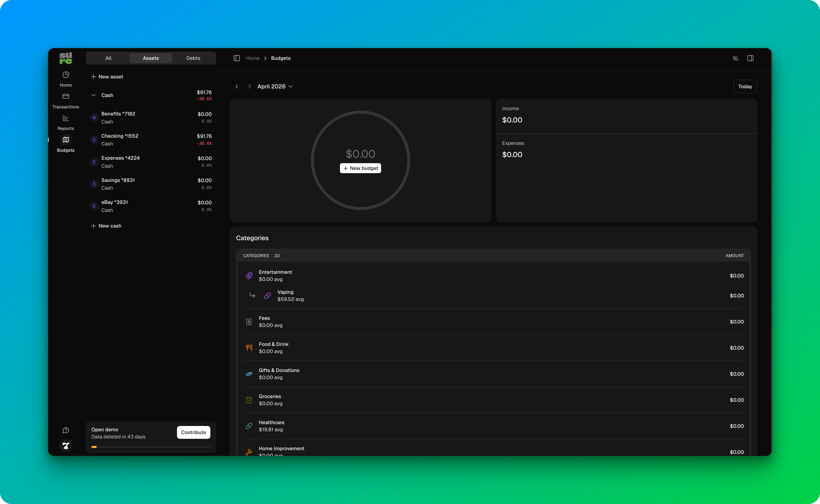The height and width of the screenshot is (504, 820).
Task: Click the Checking *1552 account avatar
Action: tap(94, 140)
